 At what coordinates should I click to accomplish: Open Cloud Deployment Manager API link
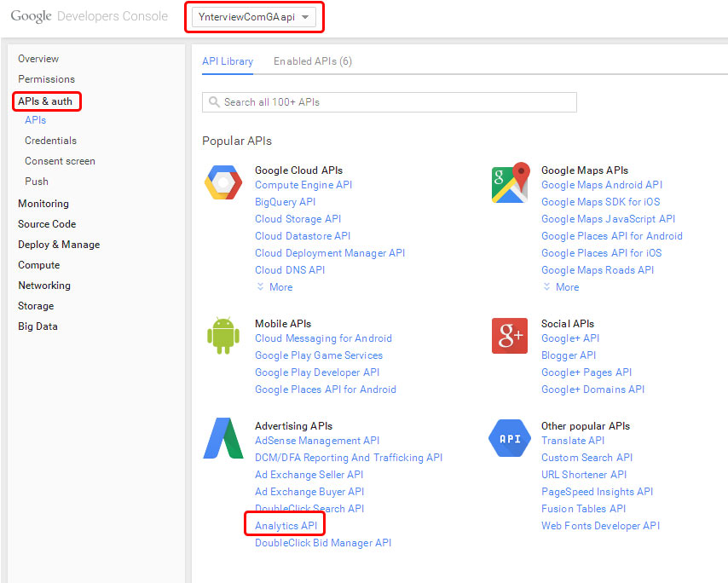(330, 253)
